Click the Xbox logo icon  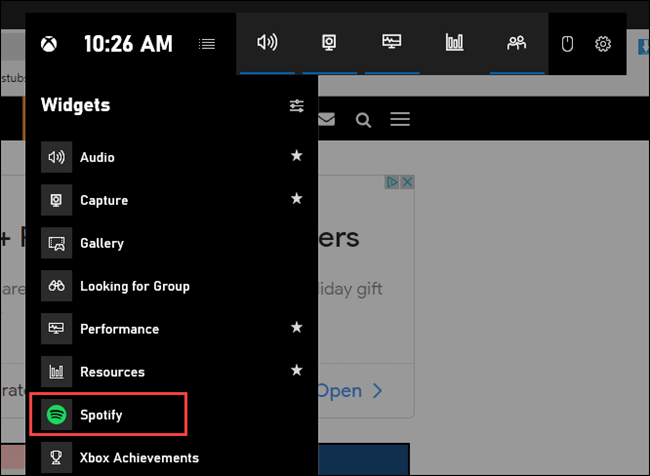click(48, 44)
